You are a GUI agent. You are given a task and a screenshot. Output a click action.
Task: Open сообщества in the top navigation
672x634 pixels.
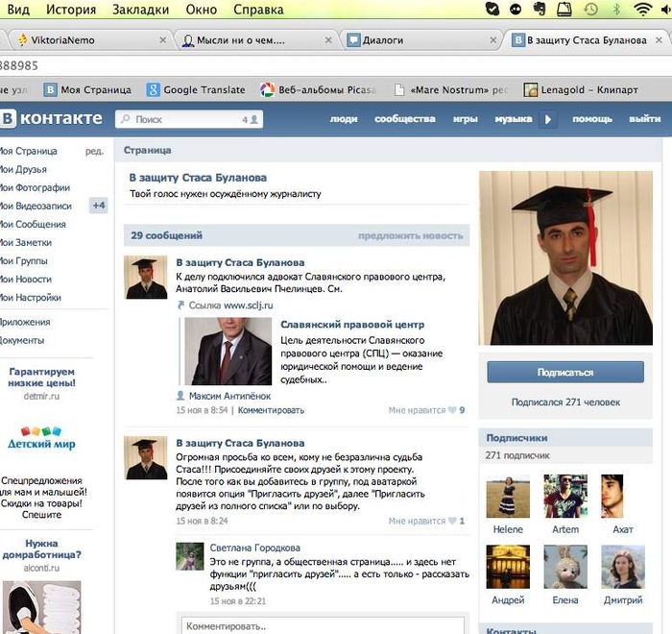pos(404,119)
